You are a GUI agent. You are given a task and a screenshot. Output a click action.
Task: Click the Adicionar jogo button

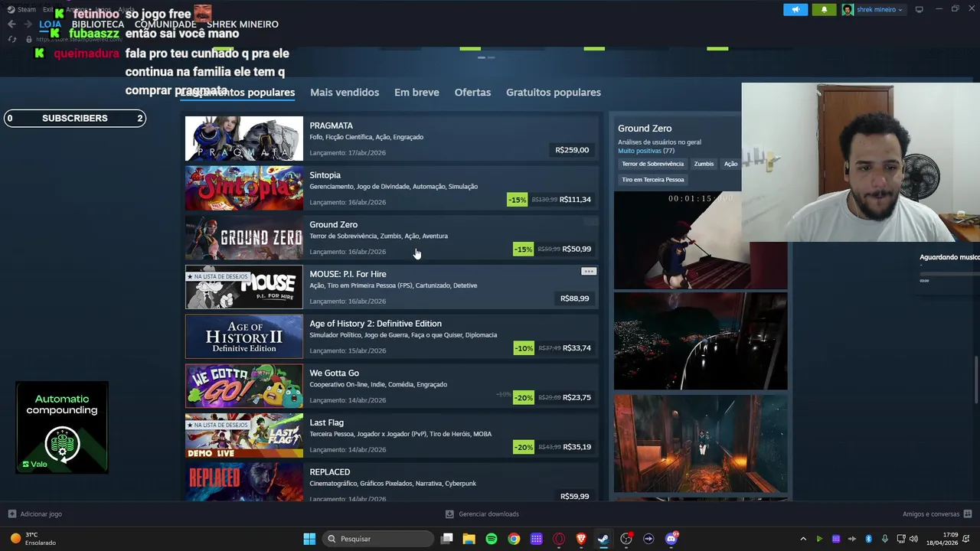coord(34,514)
